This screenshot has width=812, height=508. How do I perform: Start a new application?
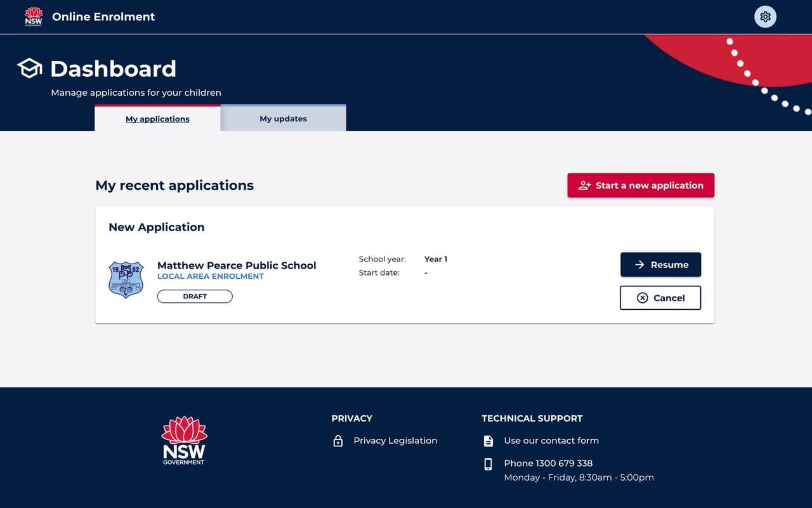point(641,185)
